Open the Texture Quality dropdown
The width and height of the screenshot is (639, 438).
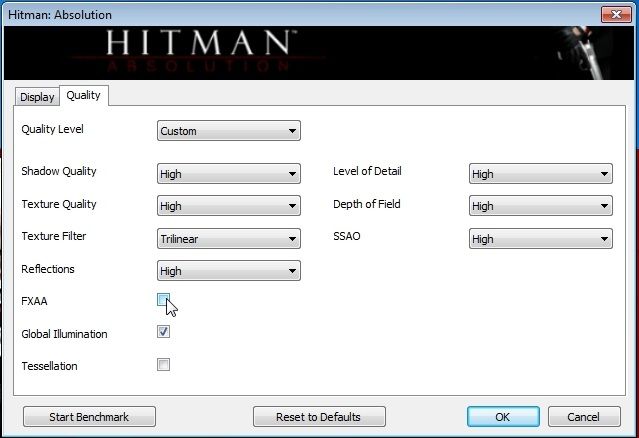(x=229, y=206)
